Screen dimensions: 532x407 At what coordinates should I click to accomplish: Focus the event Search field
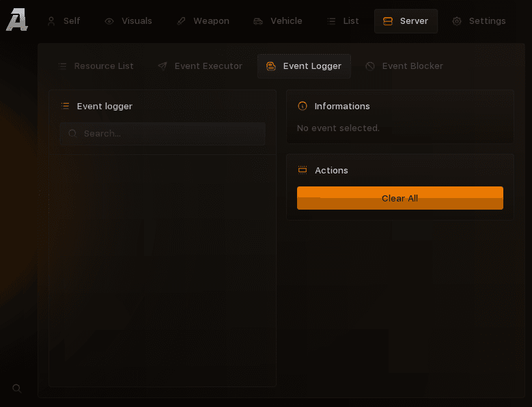163,134
